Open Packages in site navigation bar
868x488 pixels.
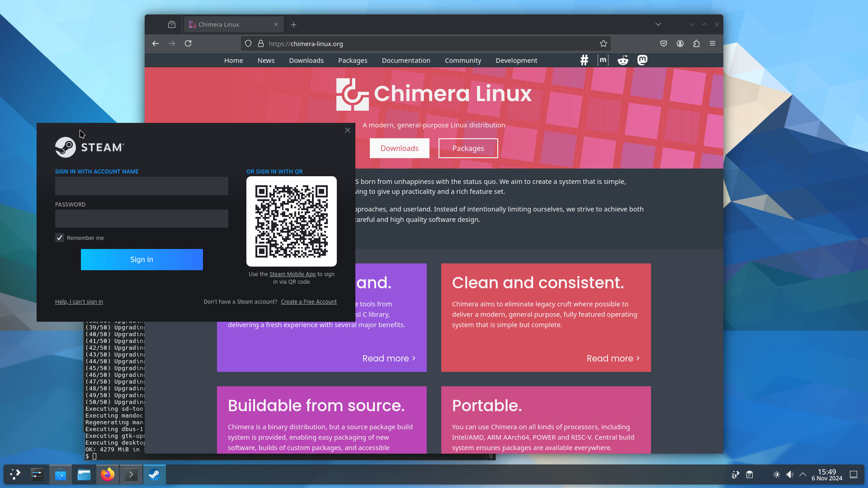click(x=353, y=60)
